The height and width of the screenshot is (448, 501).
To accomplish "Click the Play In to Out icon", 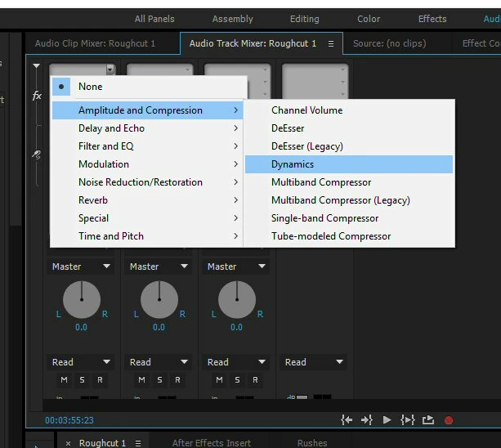I will pyautogui.click(x=408, y=420).
